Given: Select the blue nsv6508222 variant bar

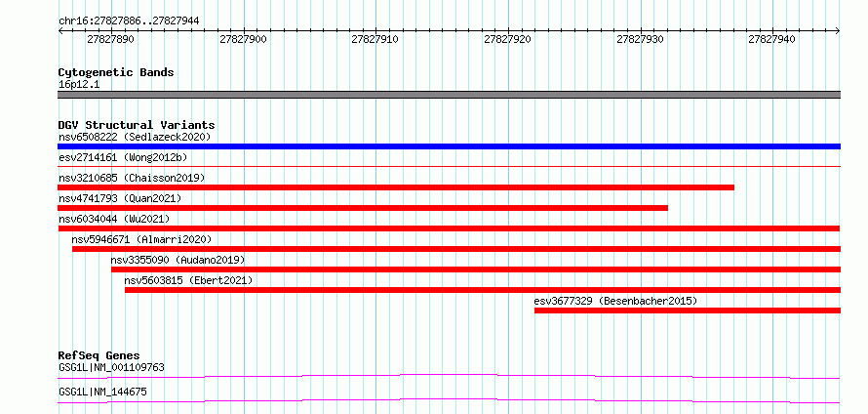Looking at the screenshot, I should pyautogui.click(x=449, y=146).
